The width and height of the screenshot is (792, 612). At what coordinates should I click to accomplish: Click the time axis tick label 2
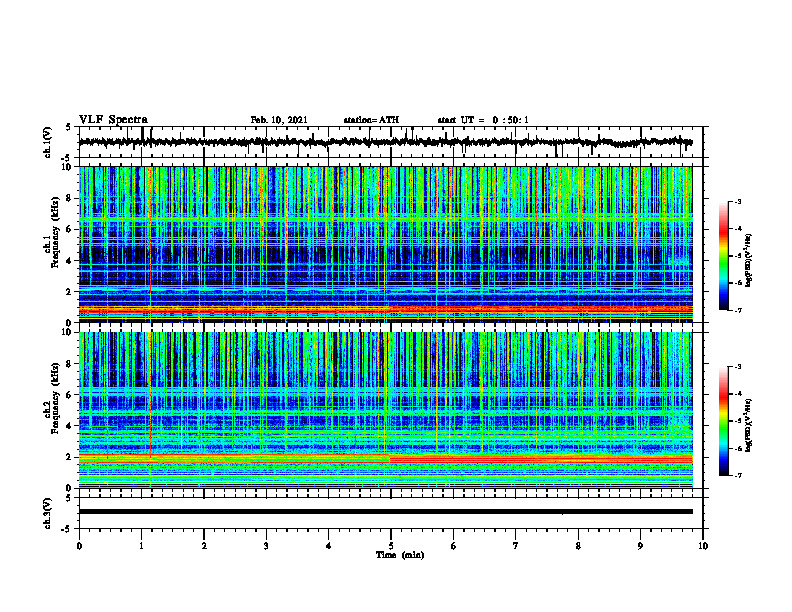coord(204,546)
